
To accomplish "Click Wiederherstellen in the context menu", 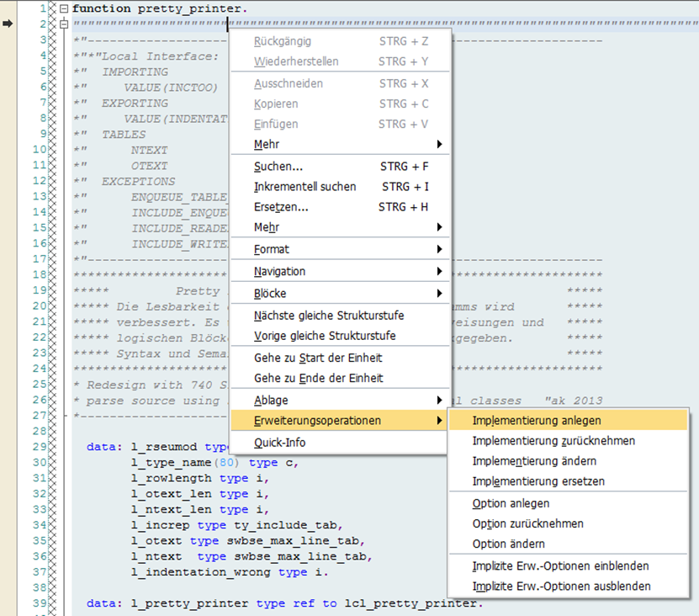I will click(341, 61).
